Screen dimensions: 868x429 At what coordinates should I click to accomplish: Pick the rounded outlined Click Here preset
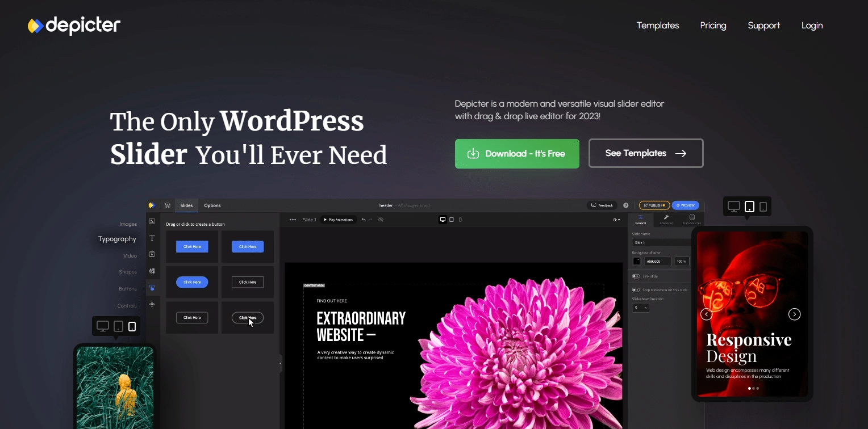[192, 317]
